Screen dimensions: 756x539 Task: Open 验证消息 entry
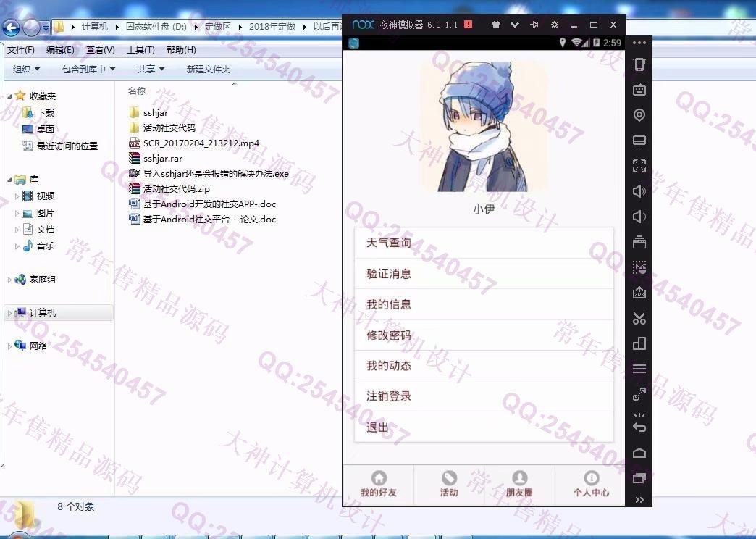click(x=484, y=274)
